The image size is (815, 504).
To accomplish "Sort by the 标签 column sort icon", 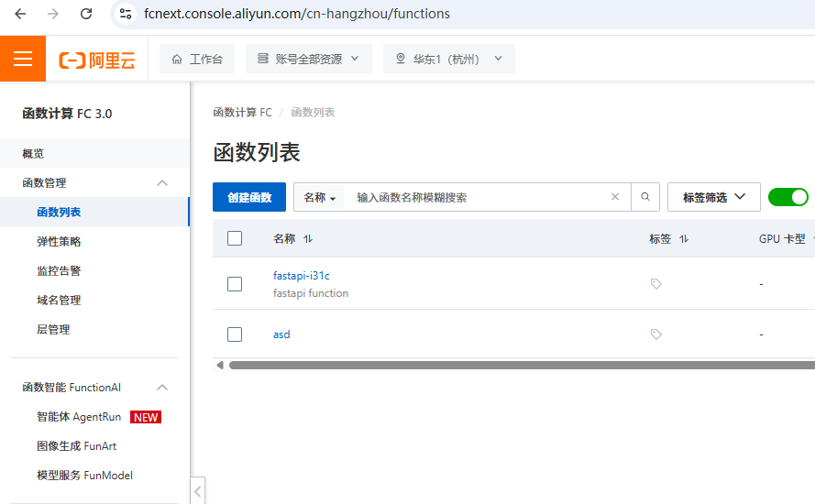I will [684, 239].
